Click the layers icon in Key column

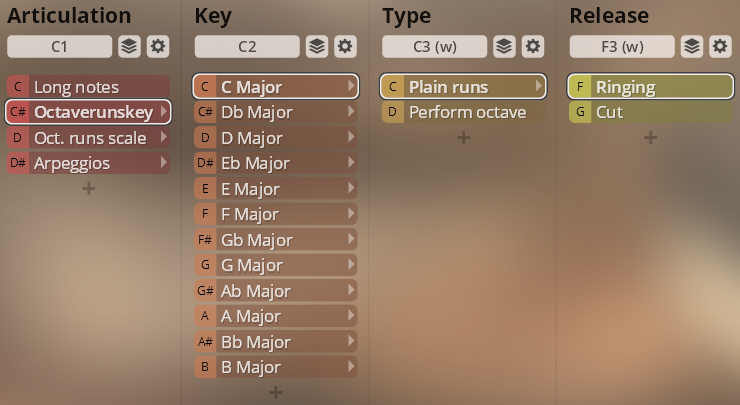click(x=316, y=46)
